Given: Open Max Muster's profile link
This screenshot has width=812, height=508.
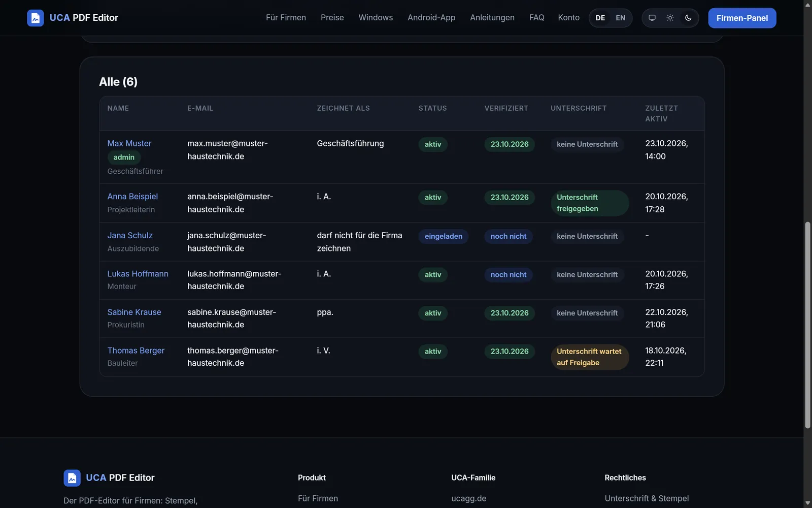Looking at the screenshot, I should [129, 144].
